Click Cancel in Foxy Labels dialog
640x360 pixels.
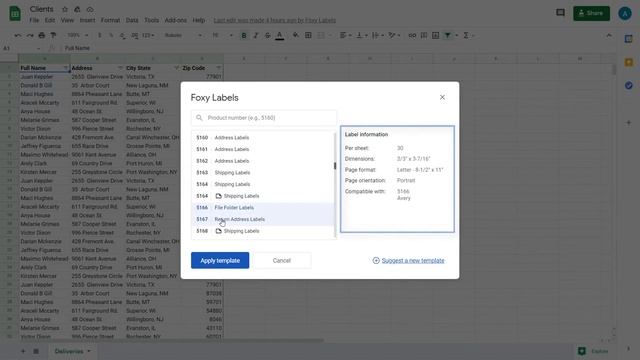click(282, 260)
